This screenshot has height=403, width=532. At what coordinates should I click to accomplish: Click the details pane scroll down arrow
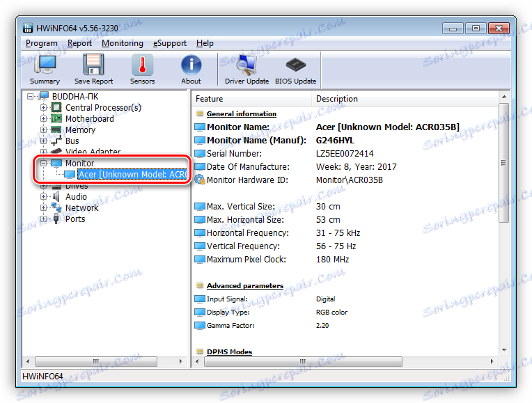504,350
